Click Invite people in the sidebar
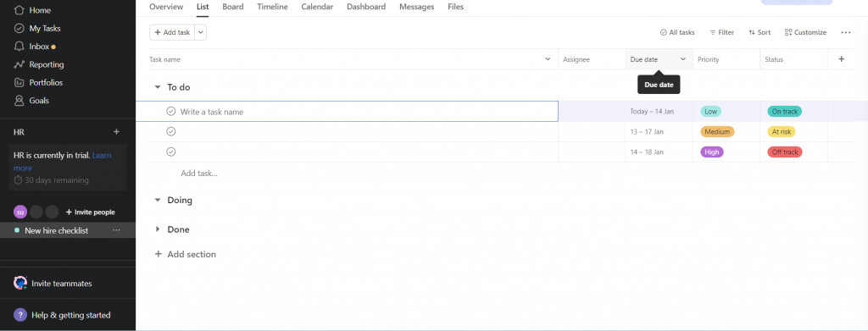 click(90, 212)
